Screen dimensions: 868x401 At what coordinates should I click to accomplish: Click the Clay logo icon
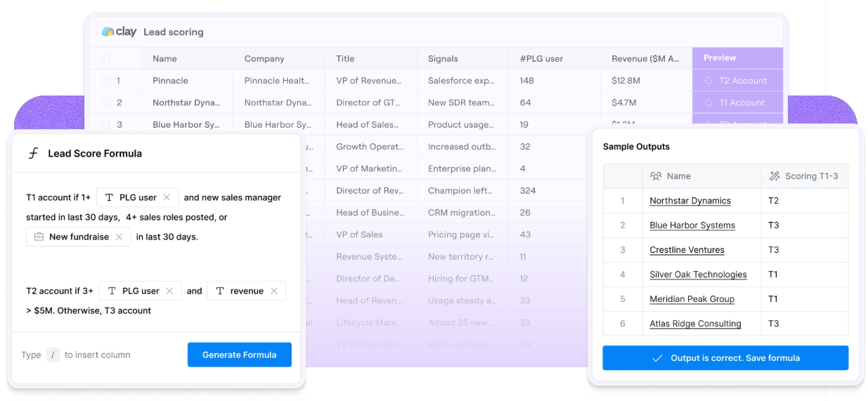pos(108,32)
